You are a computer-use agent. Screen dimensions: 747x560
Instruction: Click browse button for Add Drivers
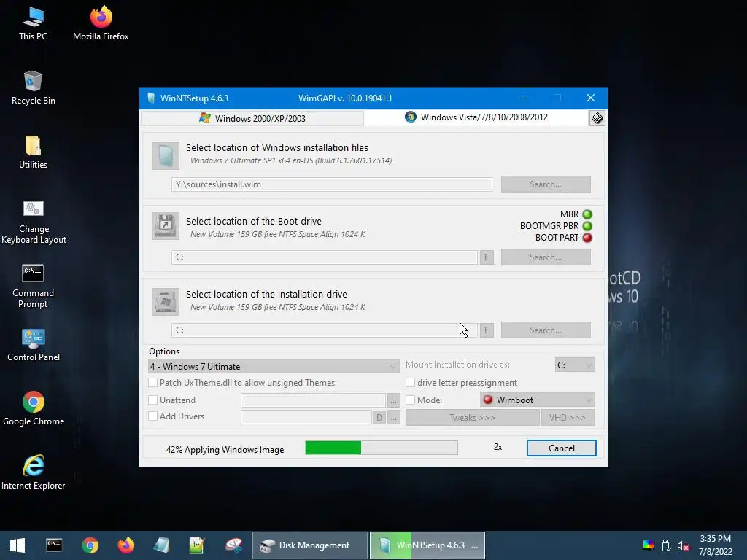pos(393,418)
